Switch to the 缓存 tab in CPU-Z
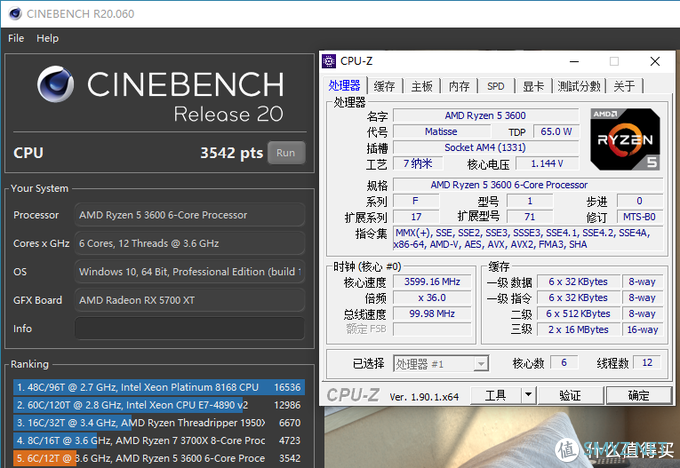Image resolution: width=680 pixels, height=468 pixels. [384, 86]
